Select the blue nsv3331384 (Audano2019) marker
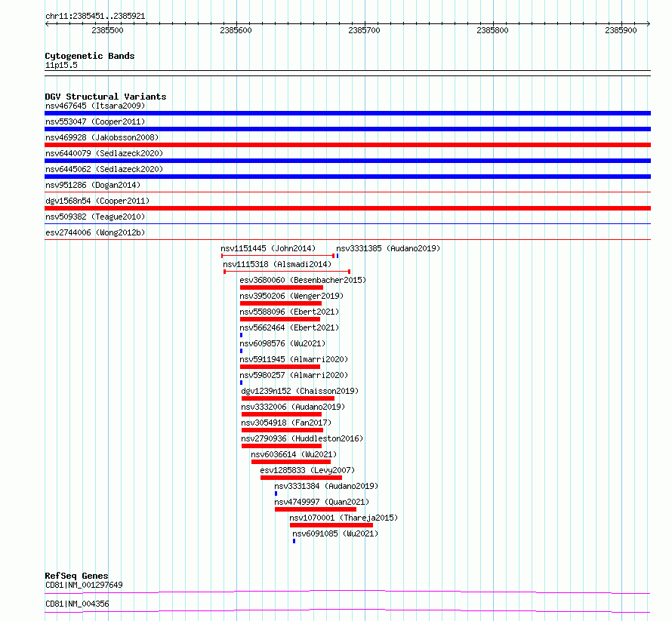 point(276,493)
